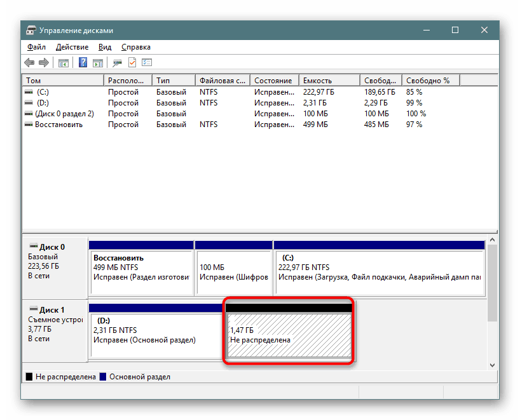Click the disk connection toolbar icon
Viewport: 520px width, 420px height.
117,62
